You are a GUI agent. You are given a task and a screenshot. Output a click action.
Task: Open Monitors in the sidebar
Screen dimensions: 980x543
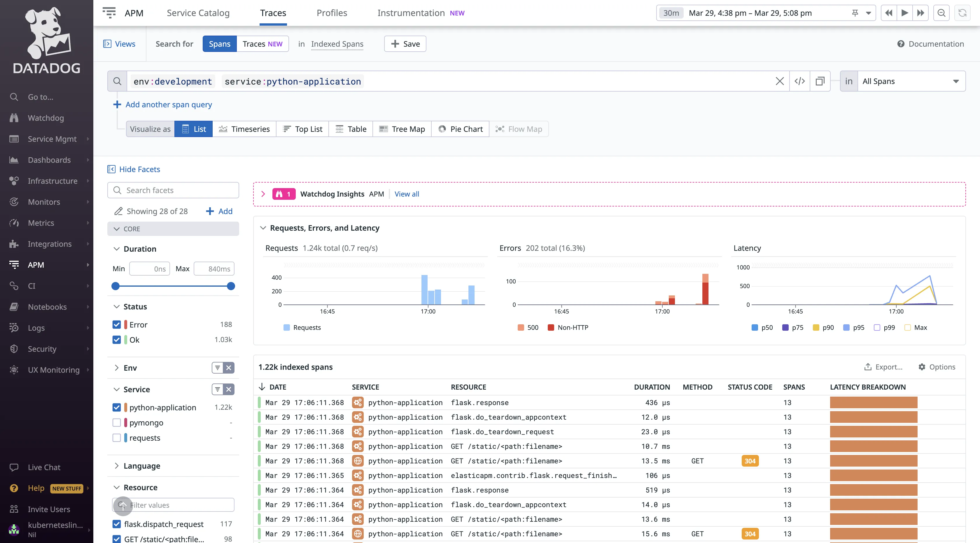click(x=44, y=202)
